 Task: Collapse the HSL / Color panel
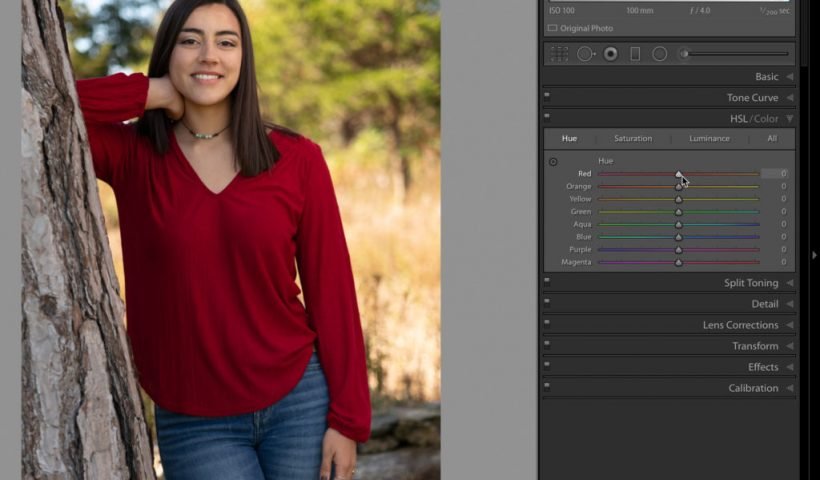pyautogui.click(x=790, y=119)
